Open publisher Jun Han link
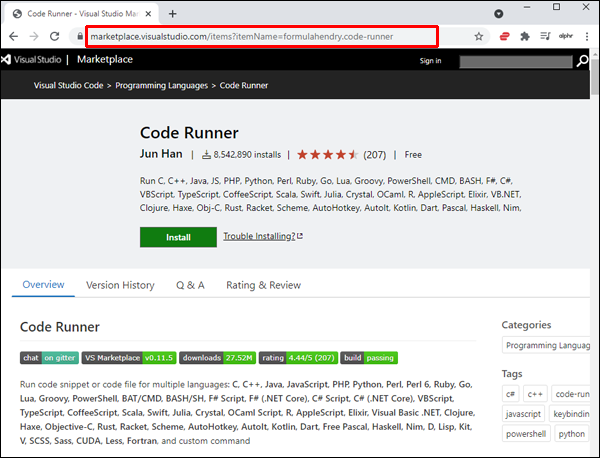This screenshot has width=600, height=458. 161,154
